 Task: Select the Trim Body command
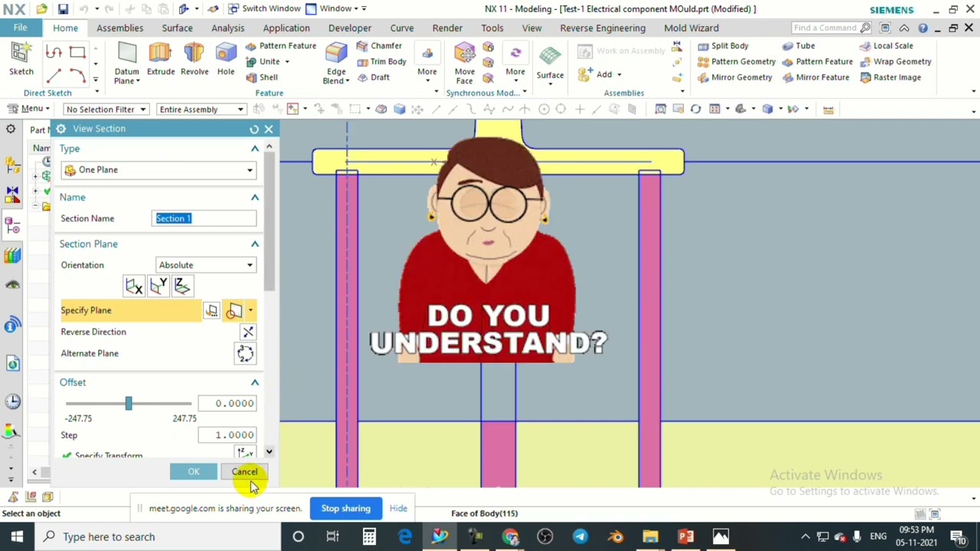tap(381, 61)
